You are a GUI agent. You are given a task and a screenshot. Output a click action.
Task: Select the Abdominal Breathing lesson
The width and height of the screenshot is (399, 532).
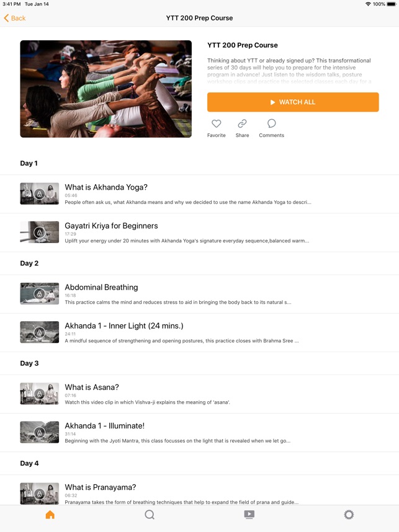[199, 294]
